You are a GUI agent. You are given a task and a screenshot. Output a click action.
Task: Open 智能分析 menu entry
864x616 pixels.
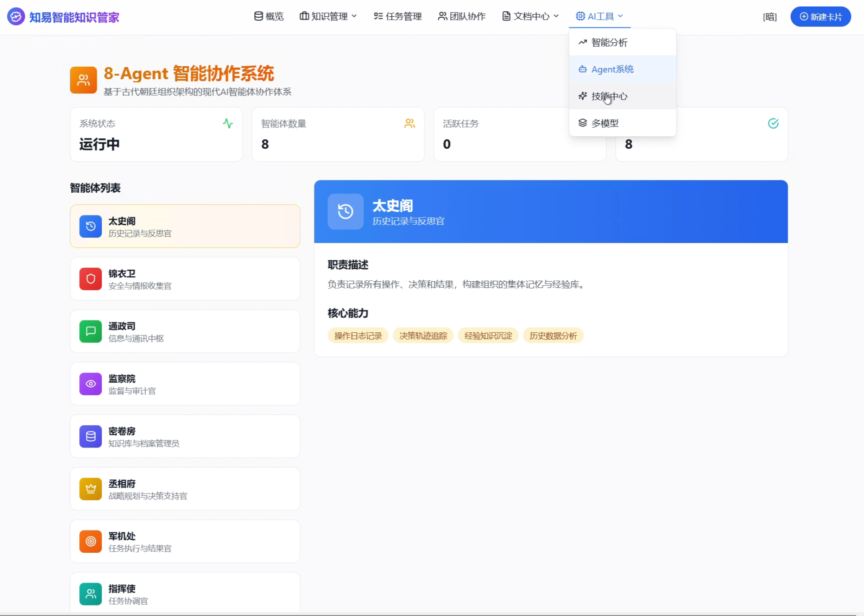click(x=609, y=42)
